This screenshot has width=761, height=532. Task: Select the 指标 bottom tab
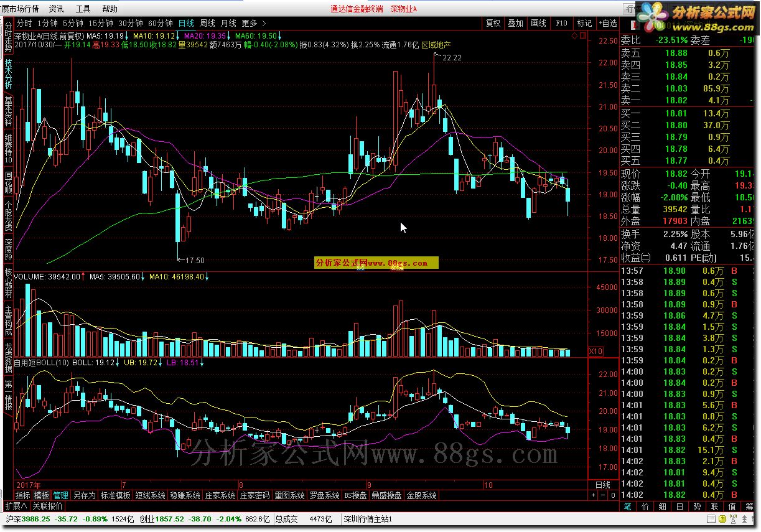[x=22, y=496]
